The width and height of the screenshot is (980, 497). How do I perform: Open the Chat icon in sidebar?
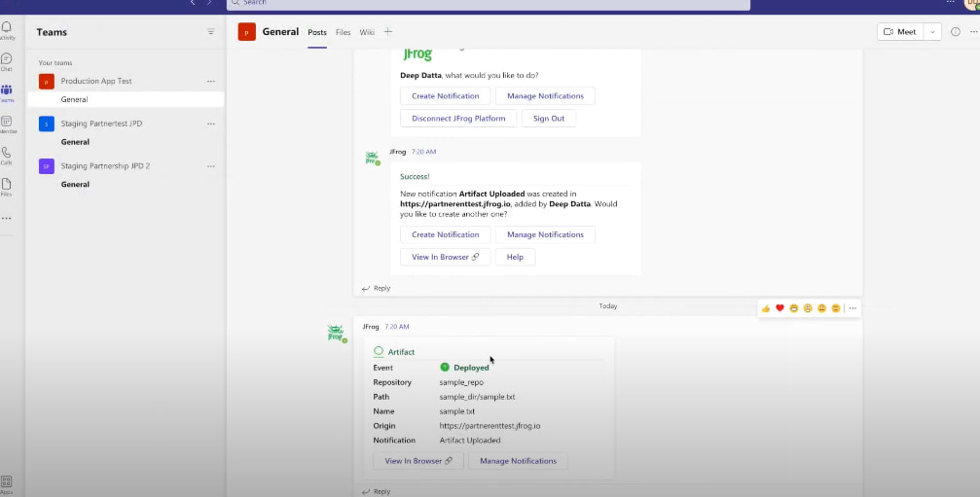click(x=6, y=58)
